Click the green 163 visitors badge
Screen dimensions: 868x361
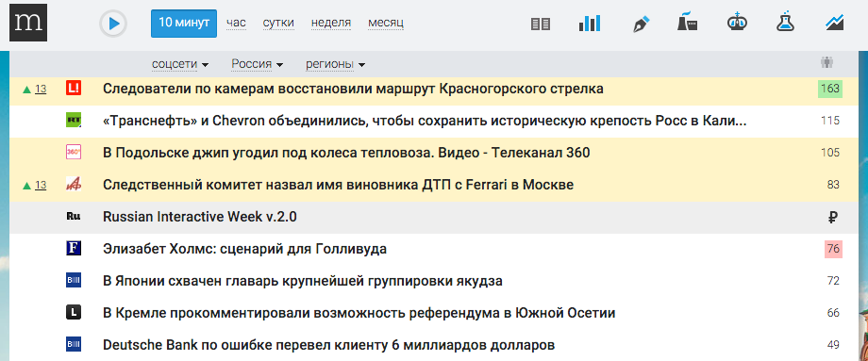(830, 89)
